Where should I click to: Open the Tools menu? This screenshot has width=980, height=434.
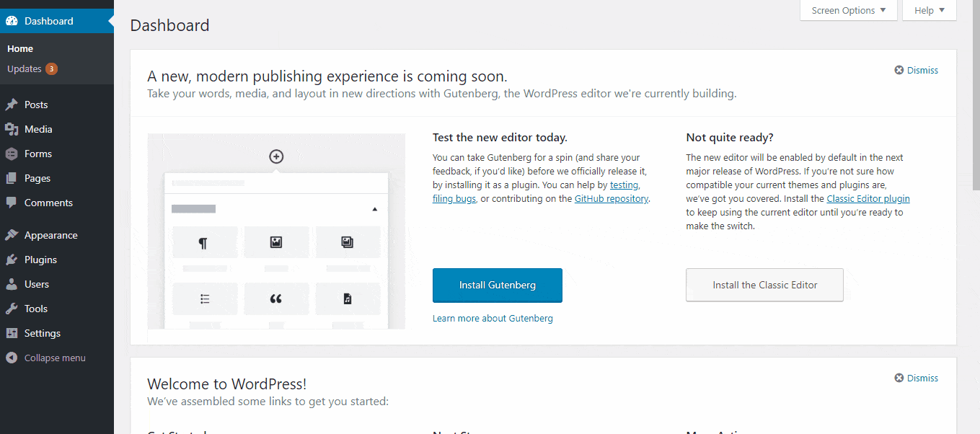57,309
